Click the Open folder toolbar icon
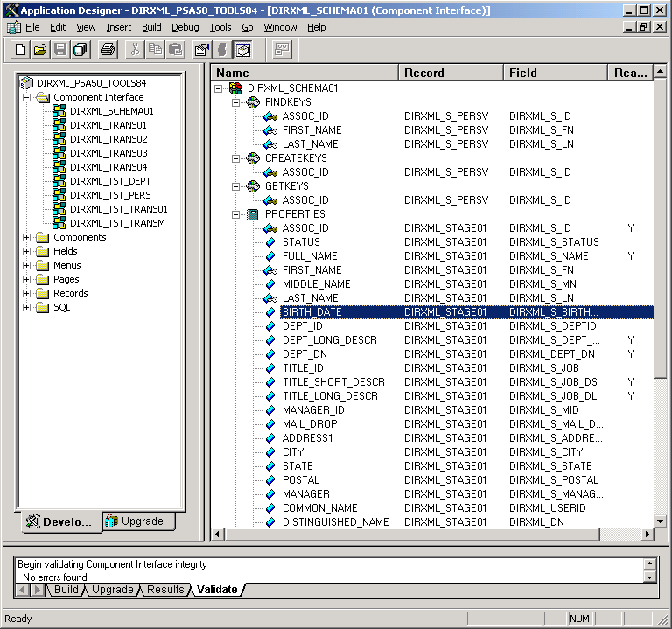 40,50
